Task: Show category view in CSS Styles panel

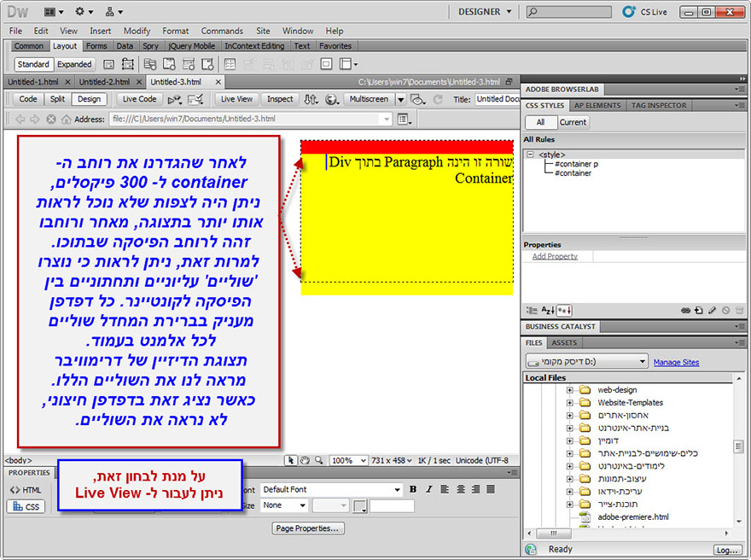Action: coord(532,311)
